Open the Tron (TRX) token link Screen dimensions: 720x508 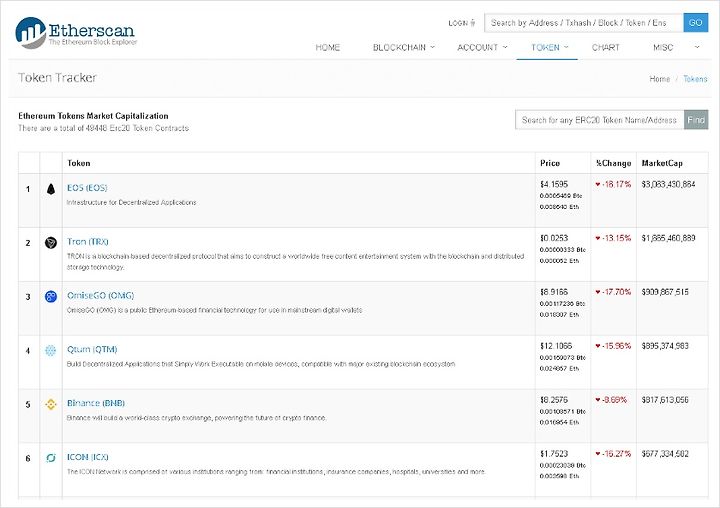click(x=88, y=242)
